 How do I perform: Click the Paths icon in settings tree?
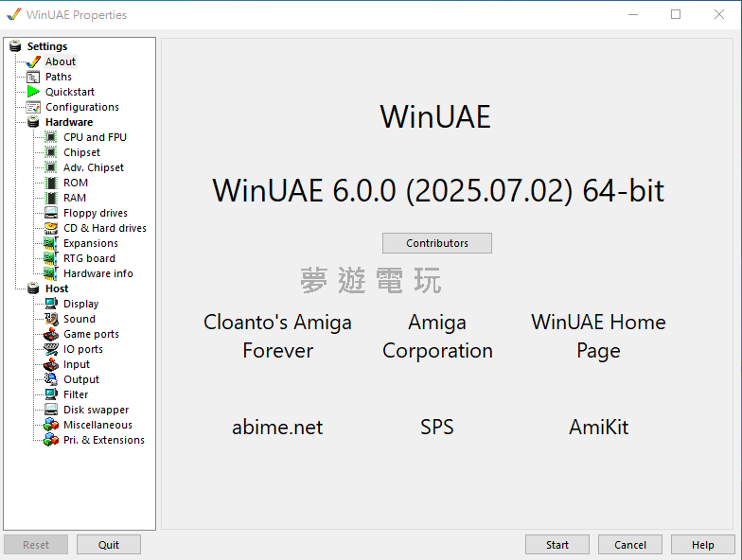tap(33, 78)
